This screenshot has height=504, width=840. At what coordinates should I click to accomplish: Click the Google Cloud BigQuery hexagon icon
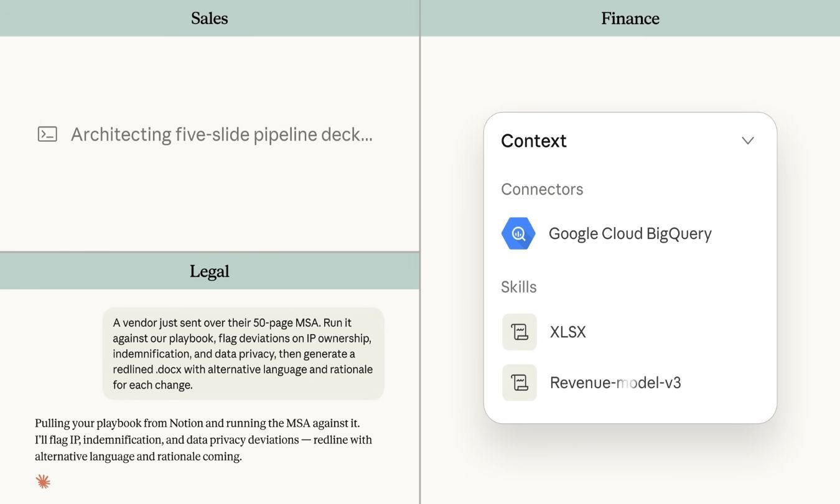[518, 233]
